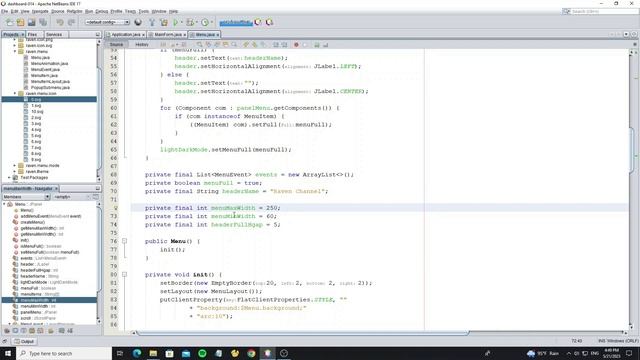
Task: Switch editor to History view
Action: pos(142,44)
